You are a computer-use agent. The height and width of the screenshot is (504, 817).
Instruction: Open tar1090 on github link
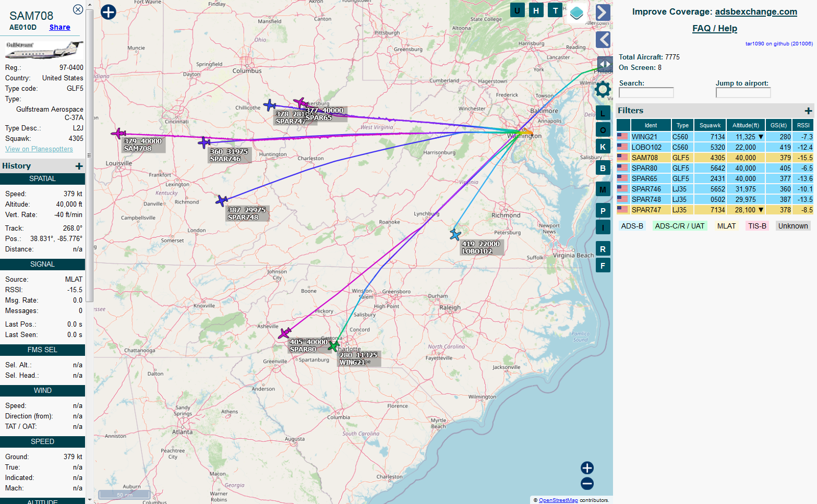(779, 44)
